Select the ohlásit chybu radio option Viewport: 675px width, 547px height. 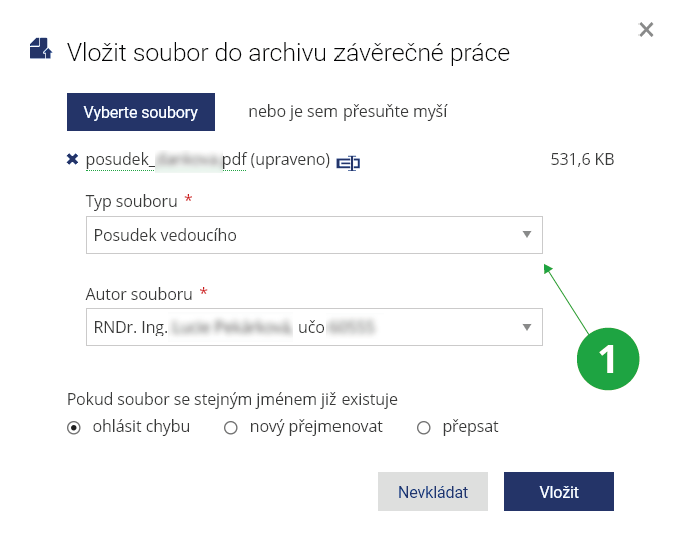(x=74, y=428)
